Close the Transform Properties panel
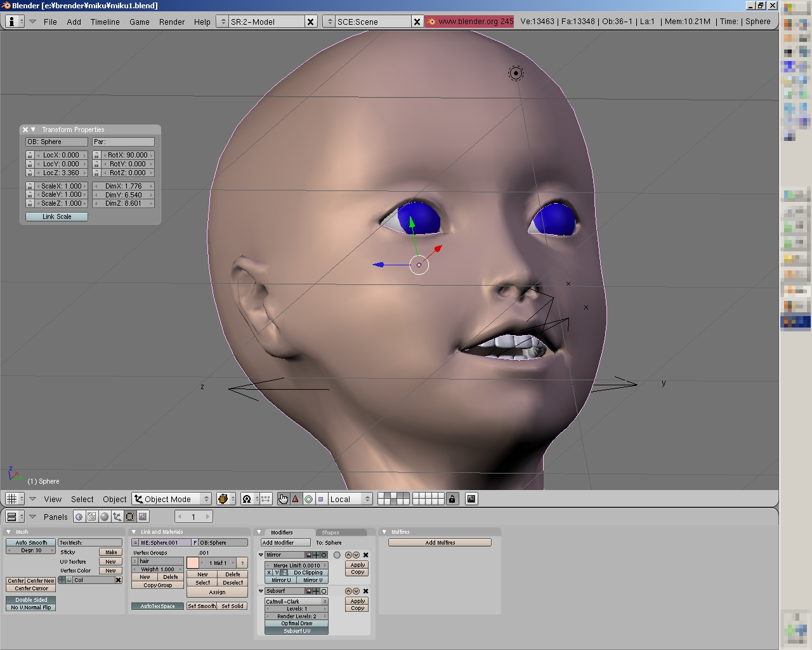 [x=25, y=129]
